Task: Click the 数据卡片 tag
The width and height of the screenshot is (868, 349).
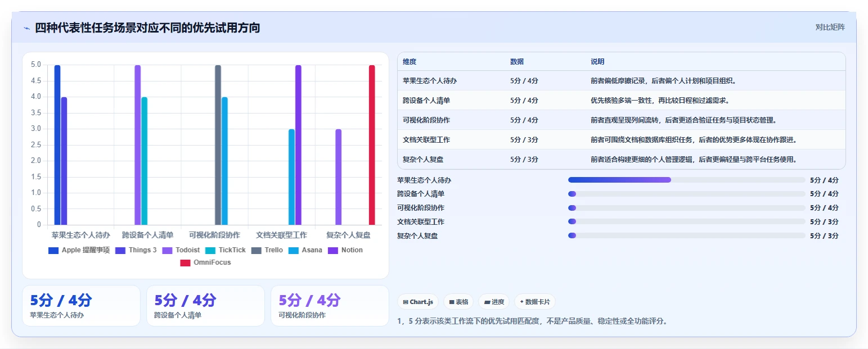Action: 535,302
